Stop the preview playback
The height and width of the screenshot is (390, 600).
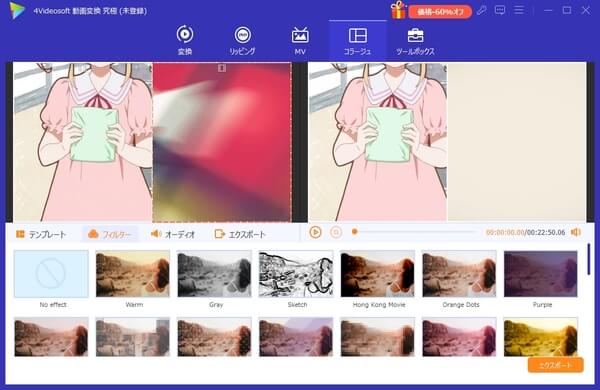(x=336, y=232)
